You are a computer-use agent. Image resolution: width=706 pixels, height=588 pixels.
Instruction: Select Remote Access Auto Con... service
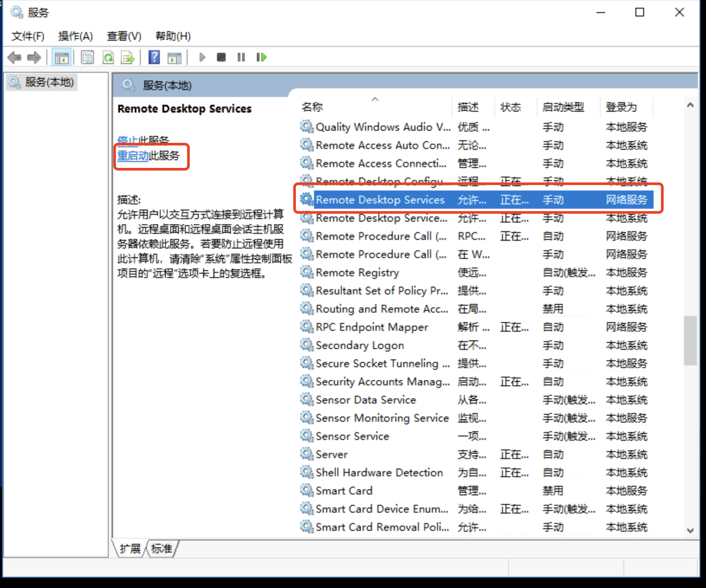476,145
